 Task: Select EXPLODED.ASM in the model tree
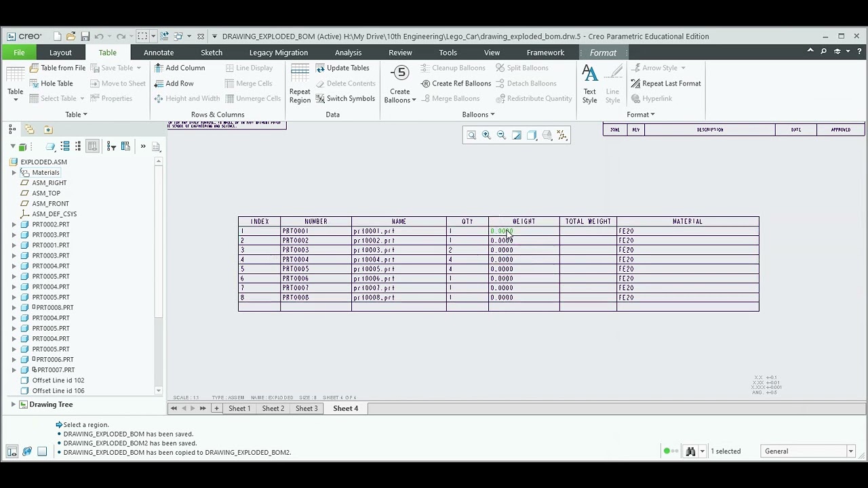(x=43, y=162)
